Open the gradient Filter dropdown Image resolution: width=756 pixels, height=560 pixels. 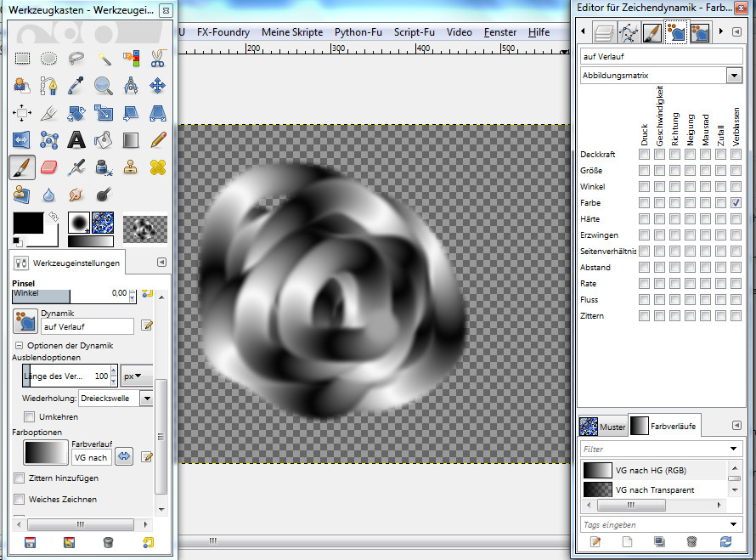(733, 449)
